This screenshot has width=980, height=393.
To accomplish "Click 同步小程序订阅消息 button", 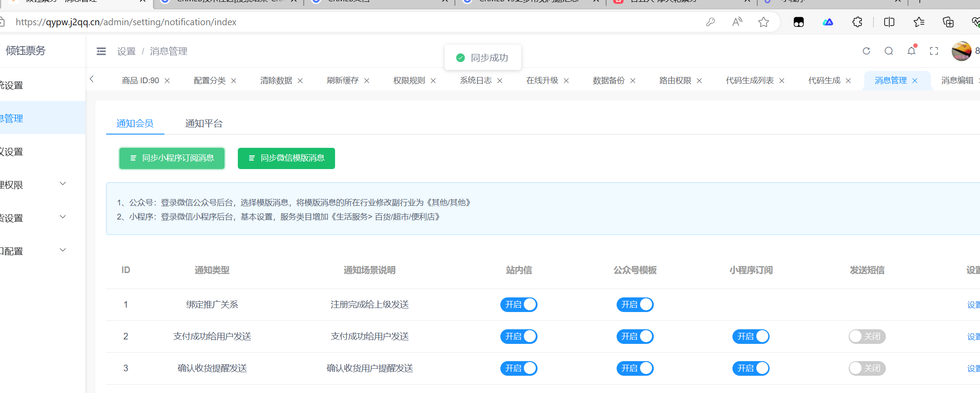I will click(172, 158).
